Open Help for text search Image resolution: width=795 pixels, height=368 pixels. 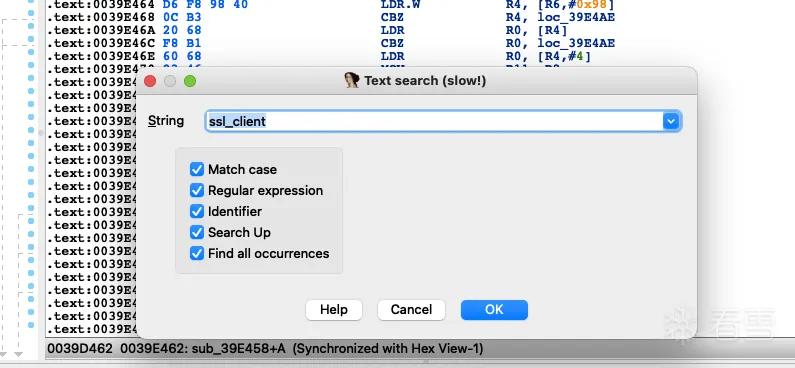click(x=334, y=310)
